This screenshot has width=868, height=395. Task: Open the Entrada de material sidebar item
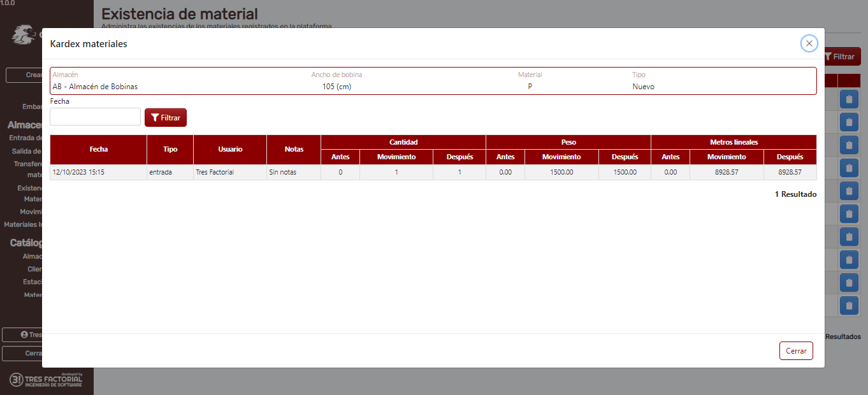tap(25, 138)
